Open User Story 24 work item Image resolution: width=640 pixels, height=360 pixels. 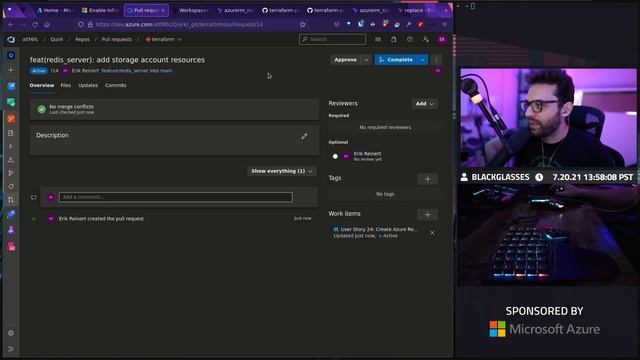click(x=379, y=229)
